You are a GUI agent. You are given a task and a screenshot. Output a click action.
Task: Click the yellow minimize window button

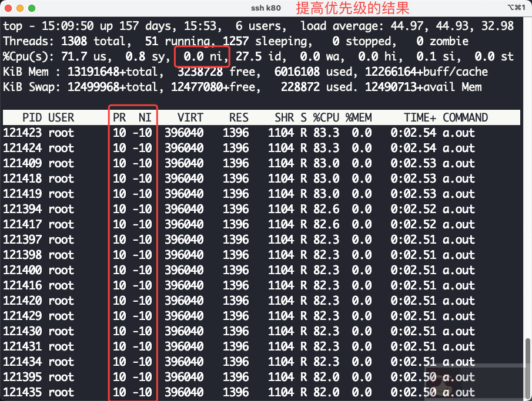tap(19, 8)
